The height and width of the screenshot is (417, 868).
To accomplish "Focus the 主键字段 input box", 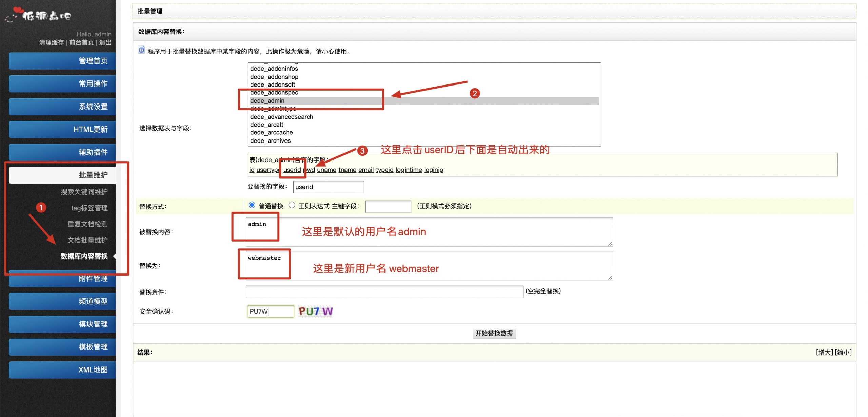I will click(x=388, y=206).
